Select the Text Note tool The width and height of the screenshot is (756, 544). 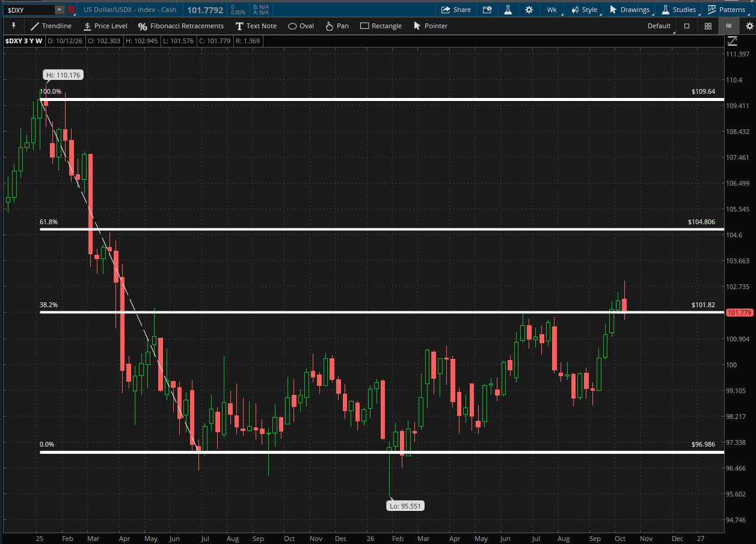(256, 26)
